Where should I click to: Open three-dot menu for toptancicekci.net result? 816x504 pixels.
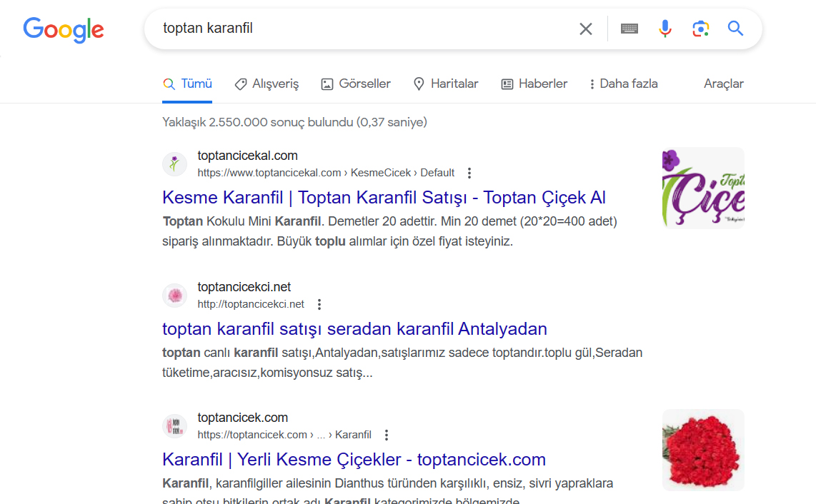click(x=319, y=304)
